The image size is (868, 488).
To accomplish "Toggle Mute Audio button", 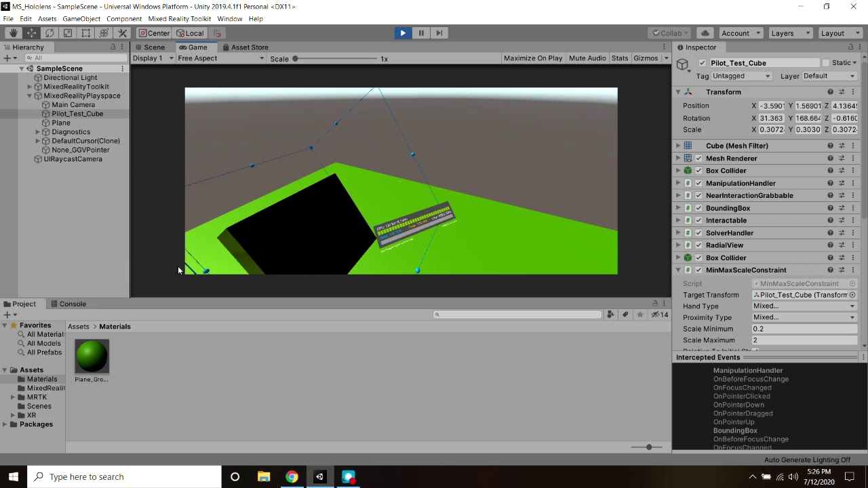I will [x=587, y=58].
